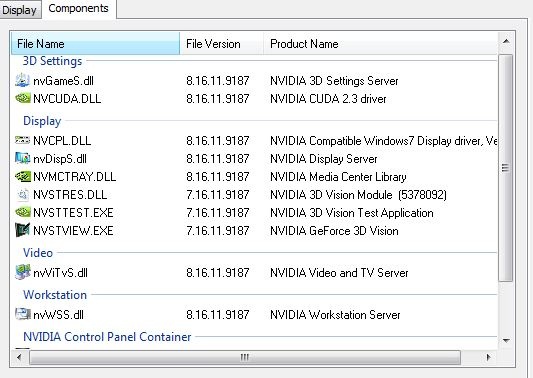Select the Components tab
The image size is (533, 378).
79,8
